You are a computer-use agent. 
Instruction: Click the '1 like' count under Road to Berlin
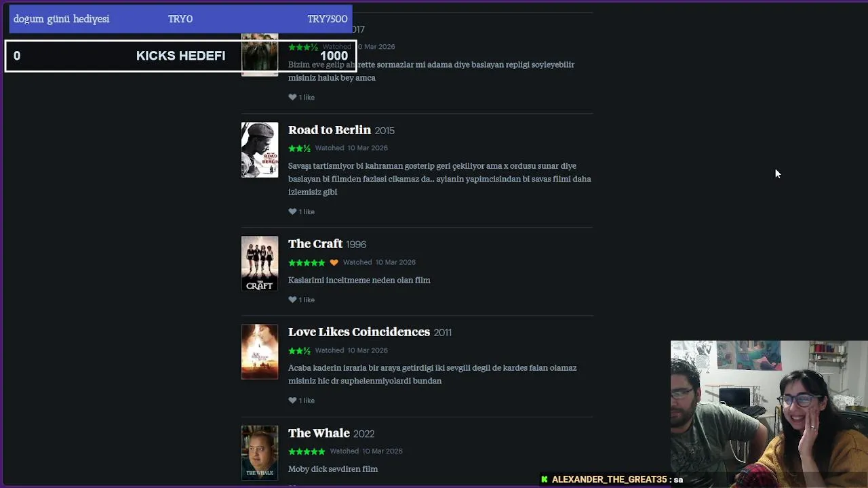tap(307, 211)
